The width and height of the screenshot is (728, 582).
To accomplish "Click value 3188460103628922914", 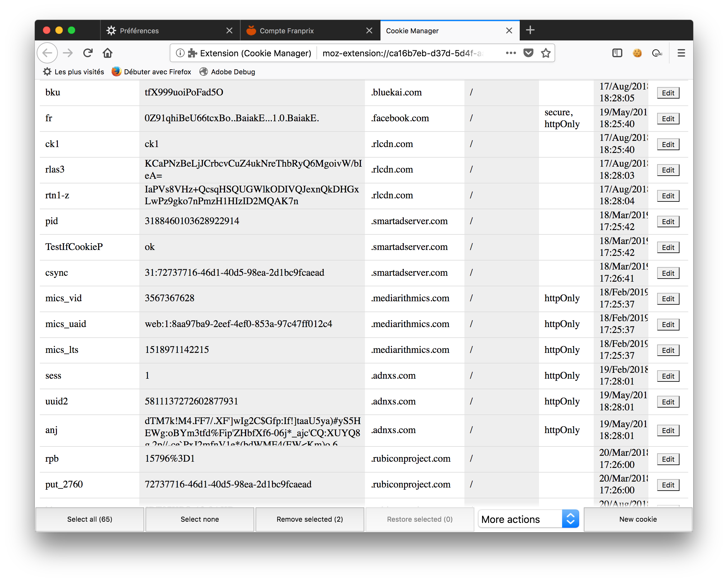I will point(192,221).
